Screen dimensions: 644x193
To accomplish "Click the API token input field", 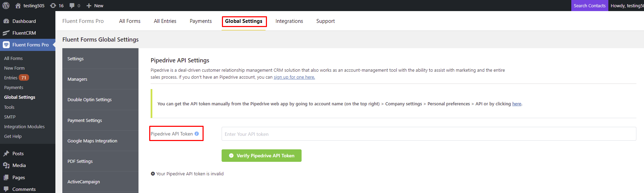I will coord(429,134).
